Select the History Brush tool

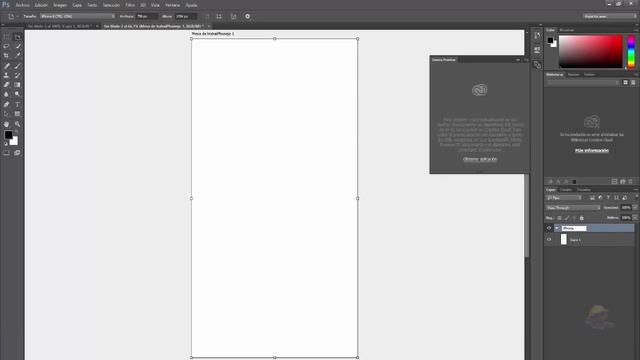[18, 76]
